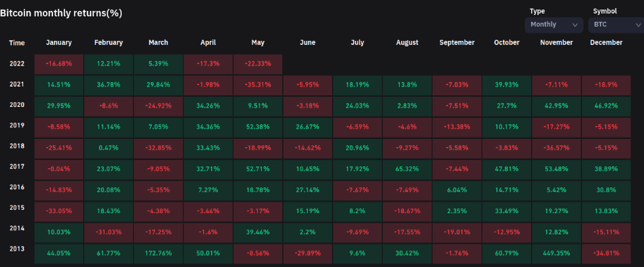Image resolution: width=644 pixels, height=267 pixels.
Task: Click the chevron arrow in Monthly selector
Action: click(x=575, y=25)
